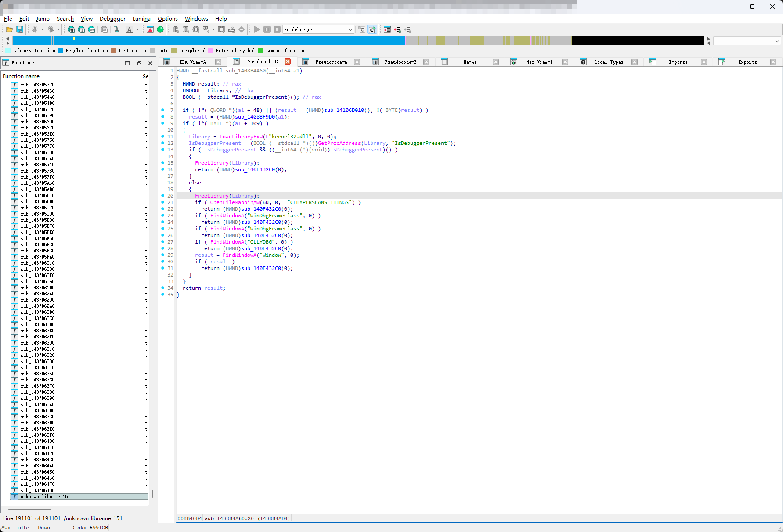The width and height of the screenshot is (783, 532).
Task: Close the IDA View-A tab
Action: [218, 62]
